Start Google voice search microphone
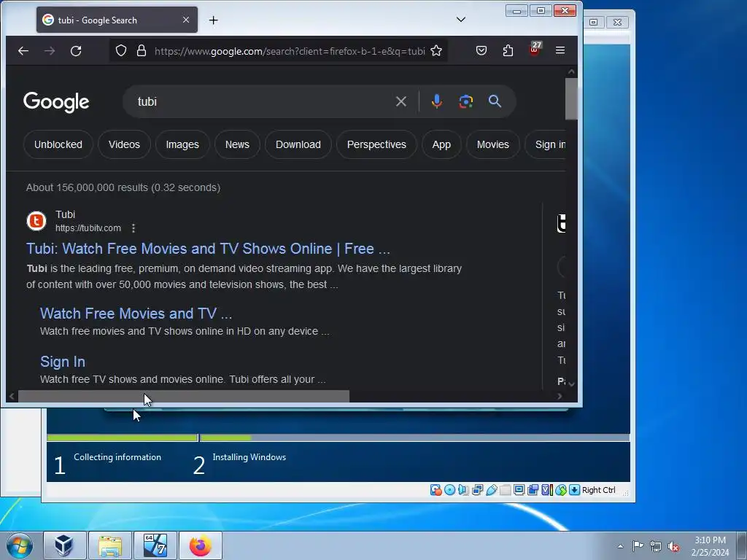Image resolution: width=747 pixels, height=560 pixels. [436, 101]
